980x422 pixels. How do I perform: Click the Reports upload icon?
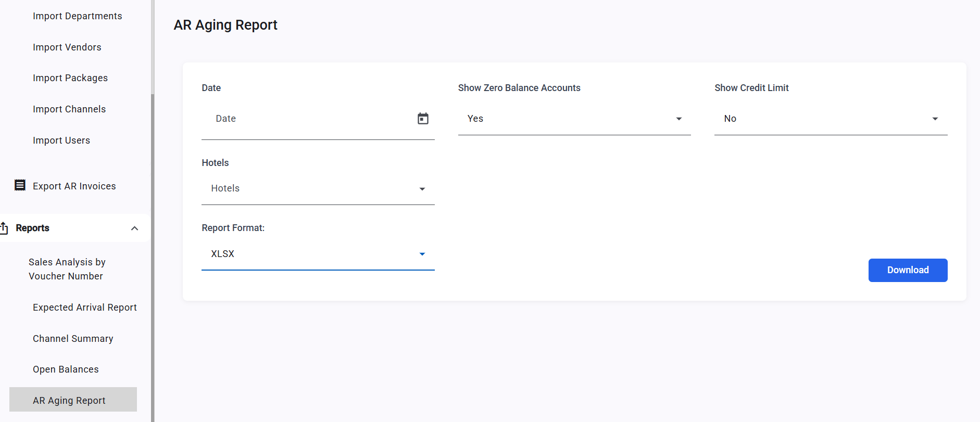tap(4, 228)
